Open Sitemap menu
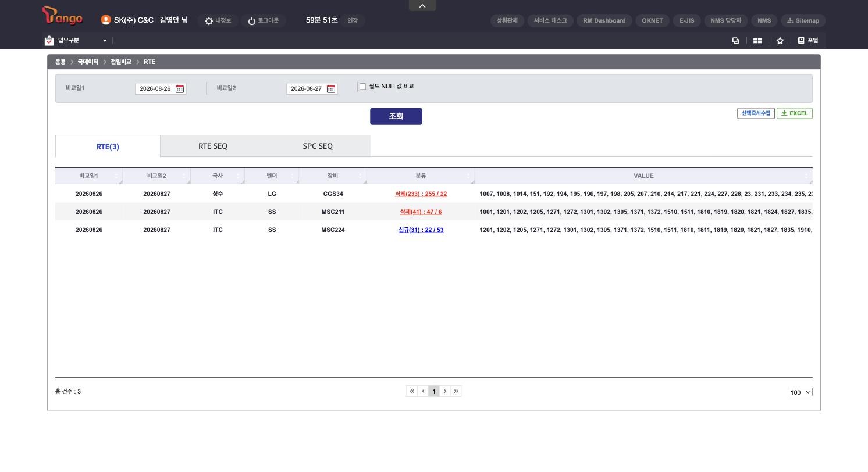 803,20
